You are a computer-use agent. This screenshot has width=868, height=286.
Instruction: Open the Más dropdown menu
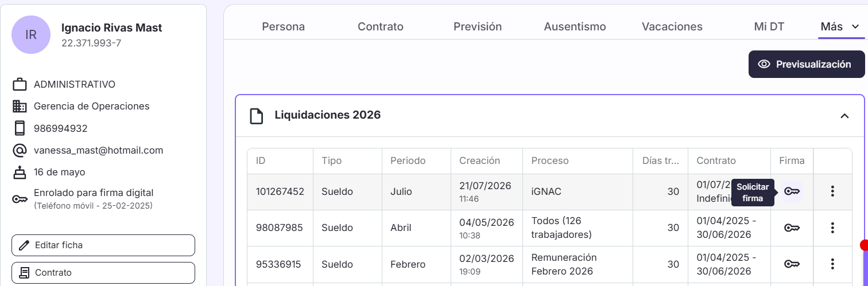tap(840, 26)
